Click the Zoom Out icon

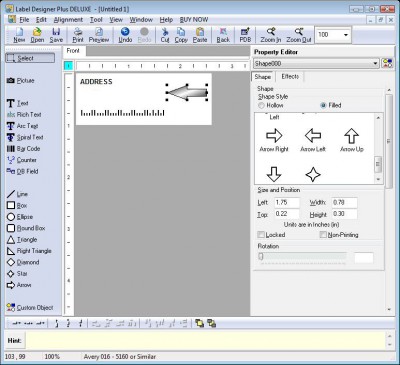[299, 35]
